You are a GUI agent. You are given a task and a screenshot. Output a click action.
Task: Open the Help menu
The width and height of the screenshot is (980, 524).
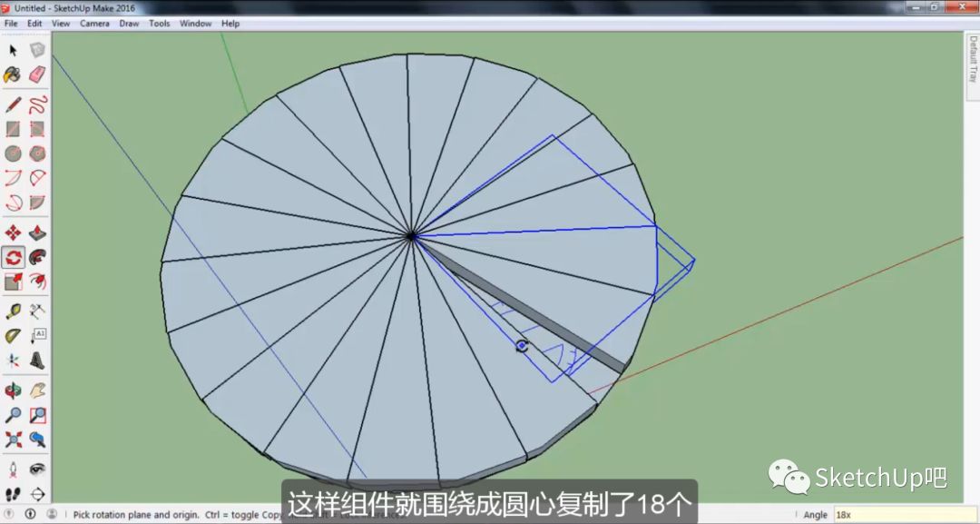coord(230,23)
